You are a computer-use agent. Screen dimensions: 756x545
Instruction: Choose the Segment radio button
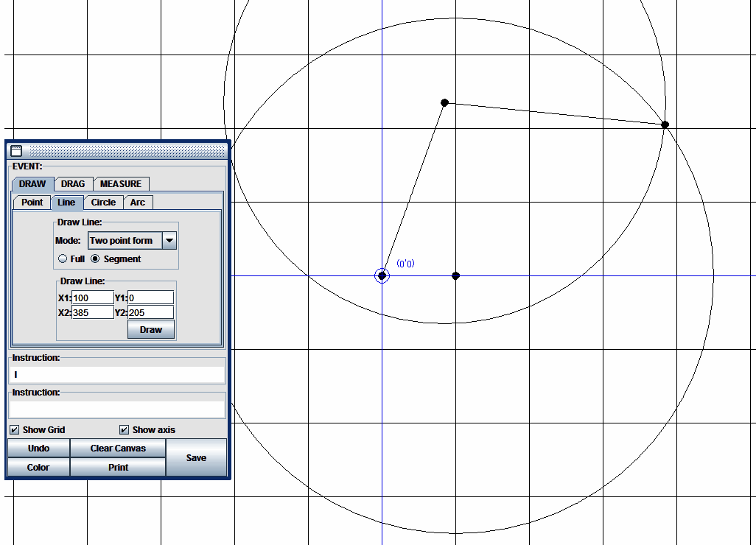(95, 259)
